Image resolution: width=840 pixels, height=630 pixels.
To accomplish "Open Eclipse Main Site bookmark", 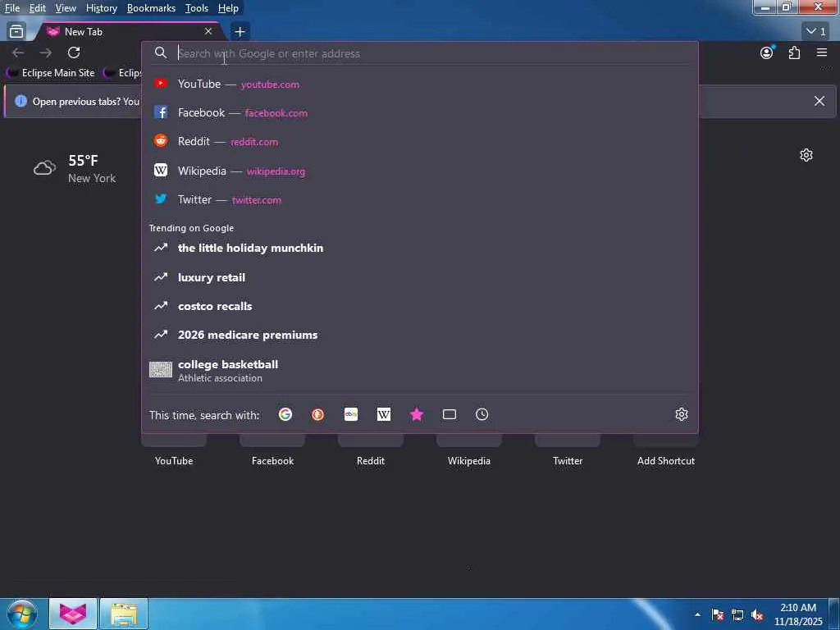I will (51, 73).
